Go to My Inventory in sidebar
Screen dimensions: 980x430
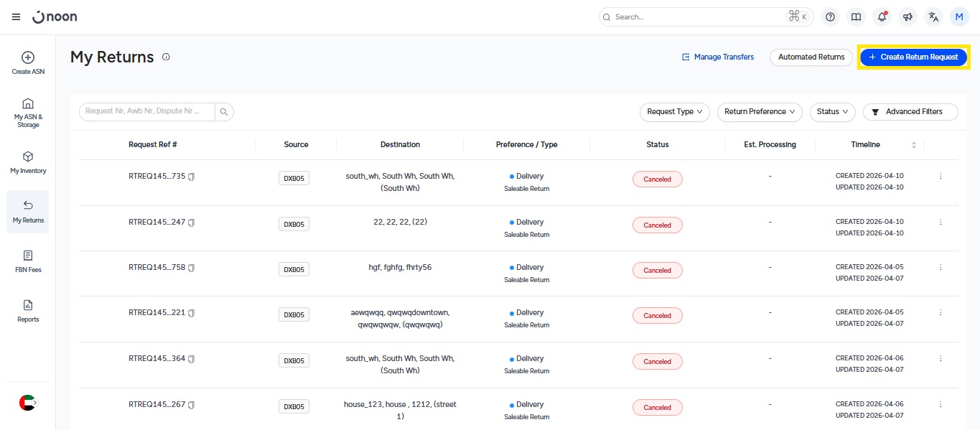click(x=28, y=162)
